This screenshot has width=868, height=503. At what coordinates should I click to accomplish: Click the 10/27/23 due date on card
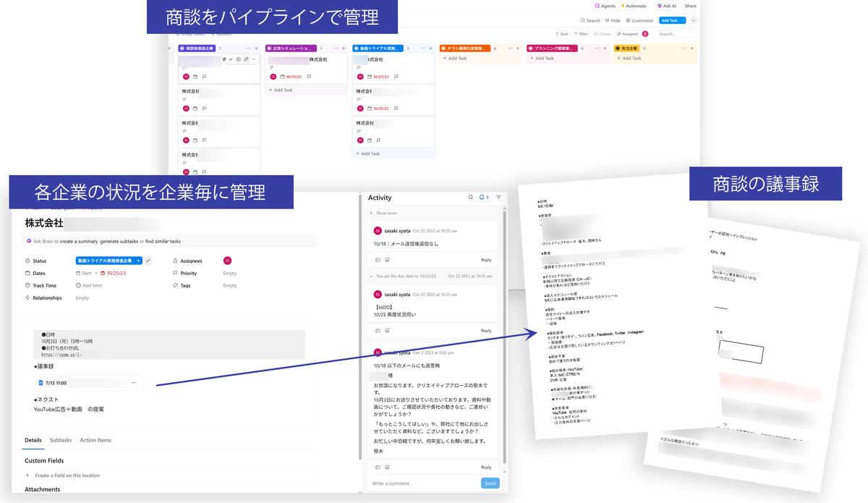click(x=379, y=76)
